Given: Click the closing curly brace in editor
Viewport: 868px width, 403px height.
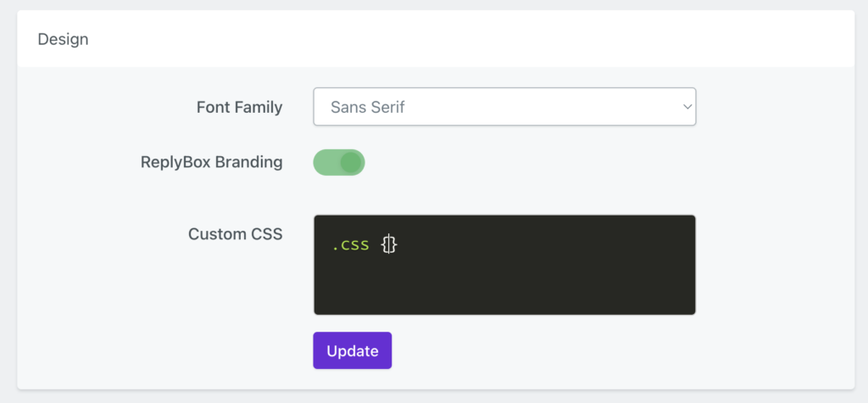Looking at the screenshot, I should pos(394,245).
